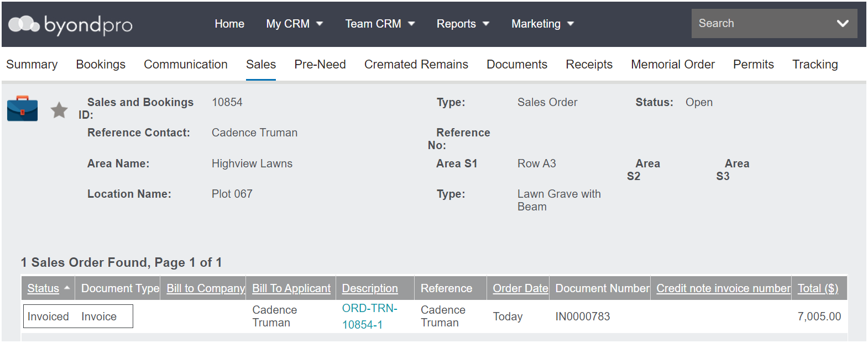
Task: Click type Lawn Grave with Beam
Action: [x=559, y=200]
